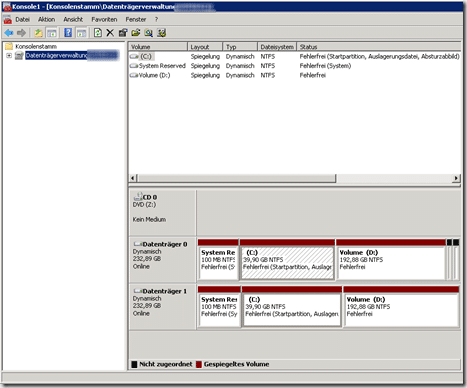Click the CD 0 disc drive icon
This screenshot has width=467, height=388.
138,197
